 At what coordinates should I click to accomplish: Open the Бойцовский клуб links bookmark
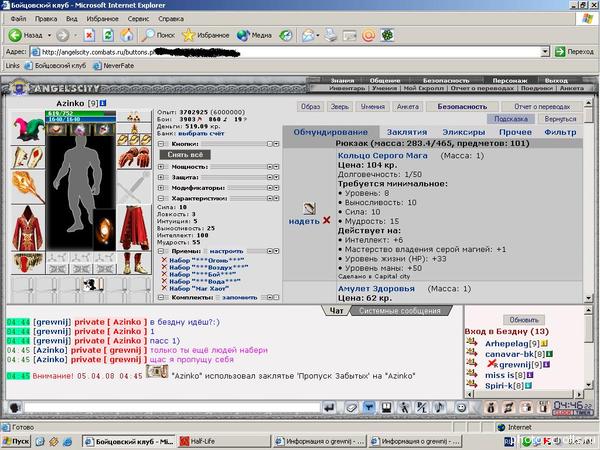55,66
